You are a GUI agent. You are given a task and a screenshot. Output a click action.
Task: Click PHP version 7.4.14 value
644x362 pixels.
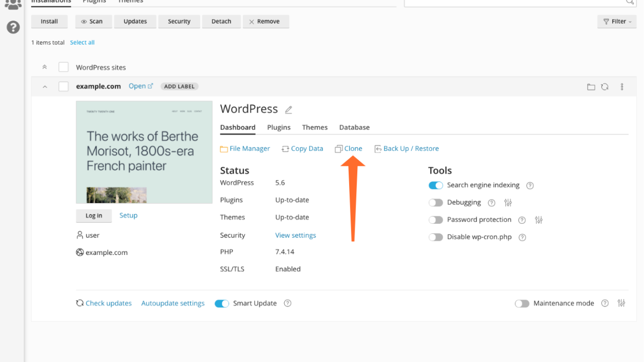(x=285, y=252)
